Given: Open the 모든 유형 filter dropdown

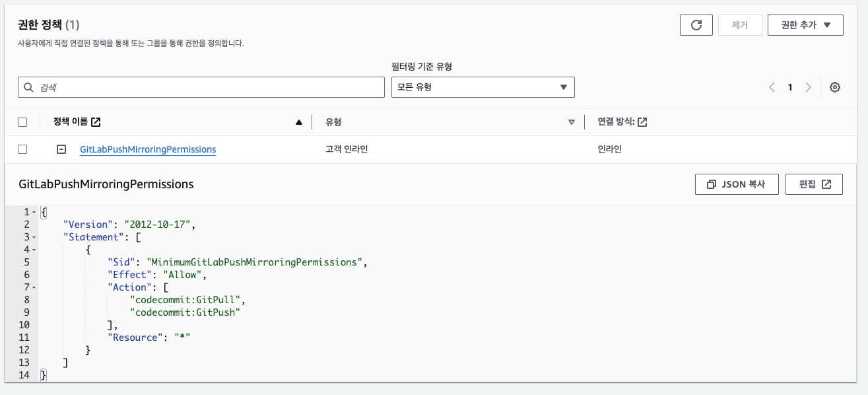Looking at the screenshot, I should (x=483, y=87).
